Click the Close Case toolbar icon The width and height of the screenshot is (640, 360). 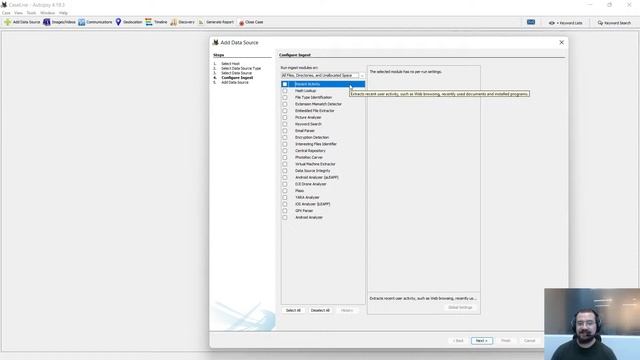[241, 22]
